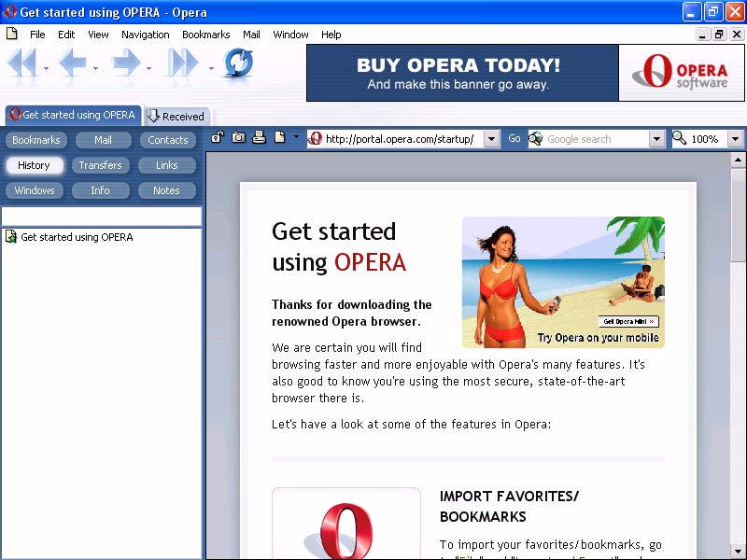Click the zoom magnifying glass icon
The width and height of the screenshot is (747, 560).
(x=680, y=138)
